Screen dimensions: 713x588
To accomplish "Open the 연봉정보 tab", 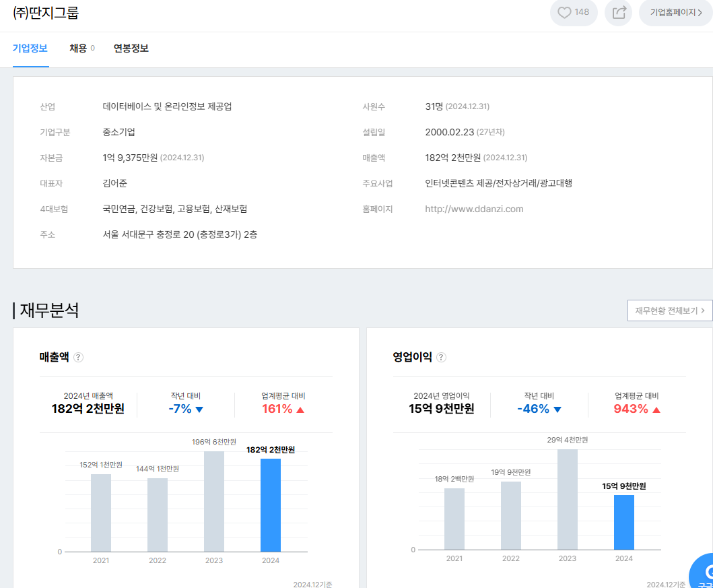I will [131, 48].
